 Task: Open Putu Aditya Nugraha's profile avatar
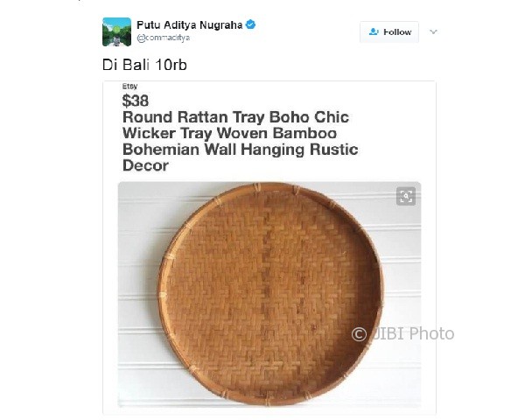116,32
